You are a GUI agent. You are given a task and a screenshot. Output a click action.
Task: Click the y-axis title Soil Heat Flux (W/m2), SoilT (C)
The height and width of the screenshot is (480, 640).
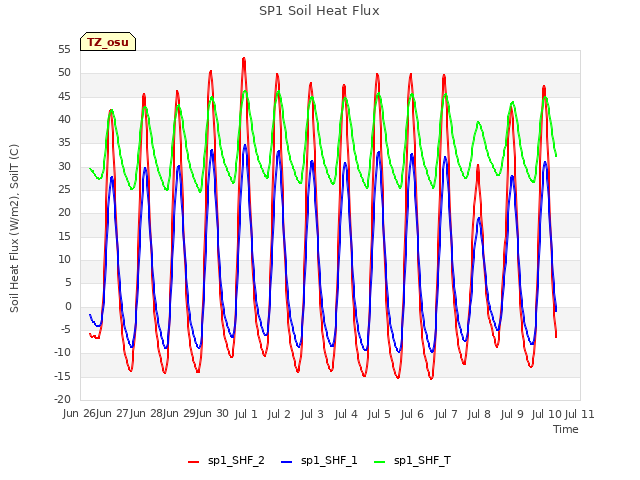14,228
